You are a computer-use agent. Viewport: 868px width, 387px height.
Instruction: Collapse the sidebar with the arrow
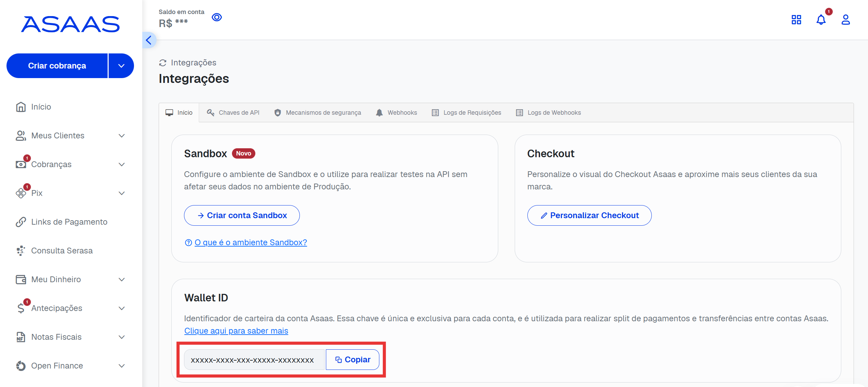(x=149, y=40)
